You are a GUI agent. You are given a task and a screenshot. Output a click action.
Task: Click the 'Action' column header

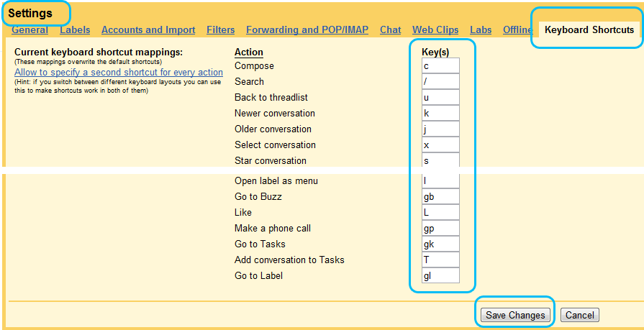[x=249, y=52]
